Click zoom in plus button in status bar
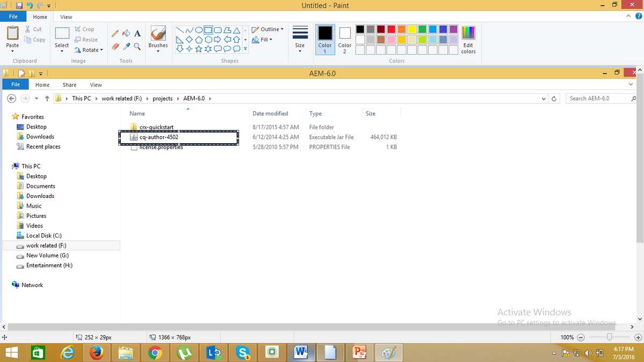Image resolution: width=644 pixels, height=362 pixels. coord(638,337)
